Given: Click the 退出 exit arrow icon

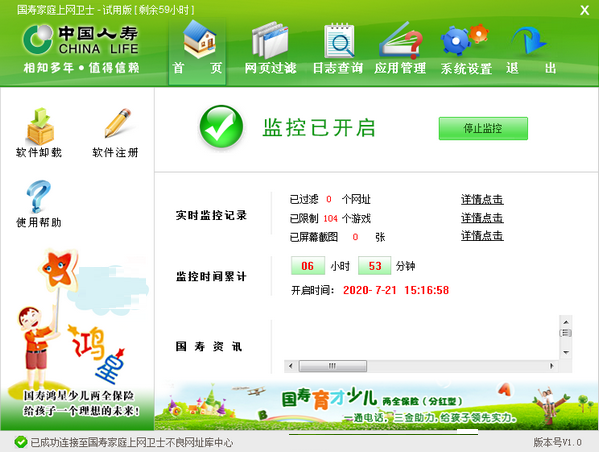Looking at the screenshot, I should point(529,40).
